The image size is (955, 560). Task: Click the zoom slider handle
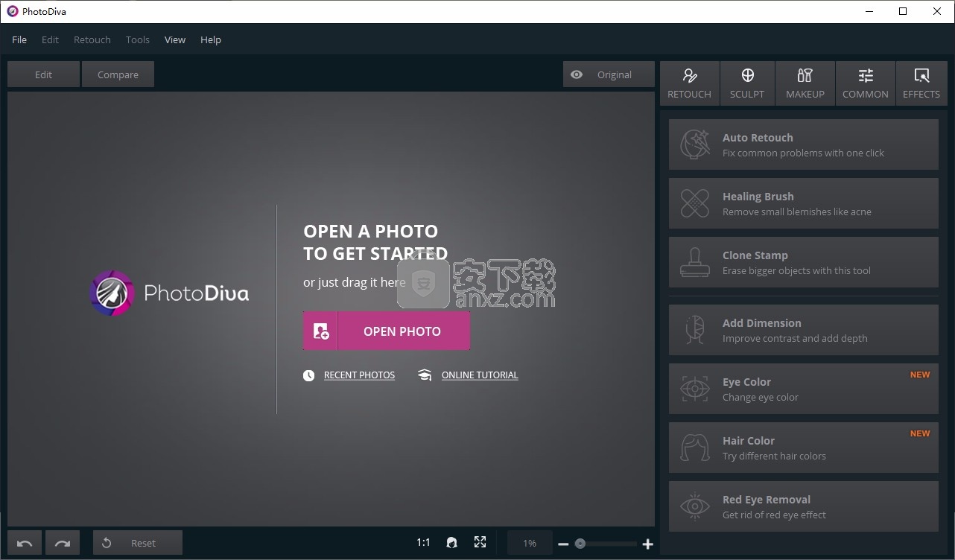580,544
